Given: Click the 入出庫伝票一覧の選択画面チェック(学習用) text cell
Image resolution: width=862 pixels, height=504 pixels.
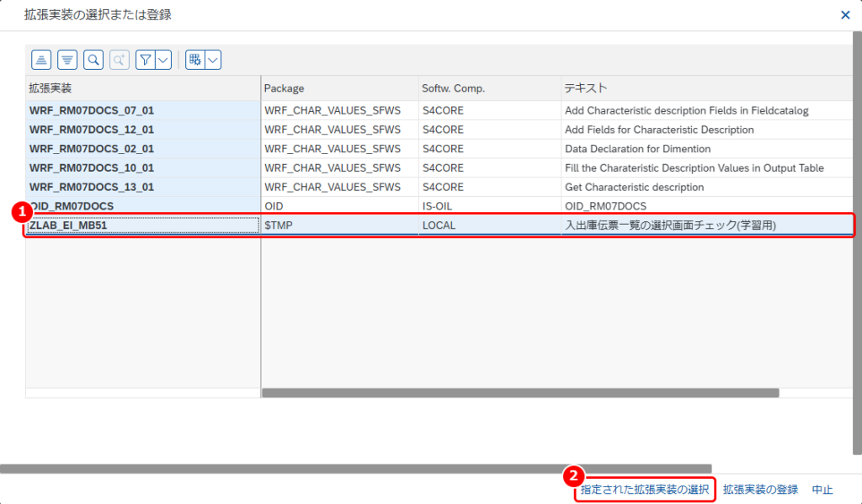Looking at the screenshot, I should [707, 225].
